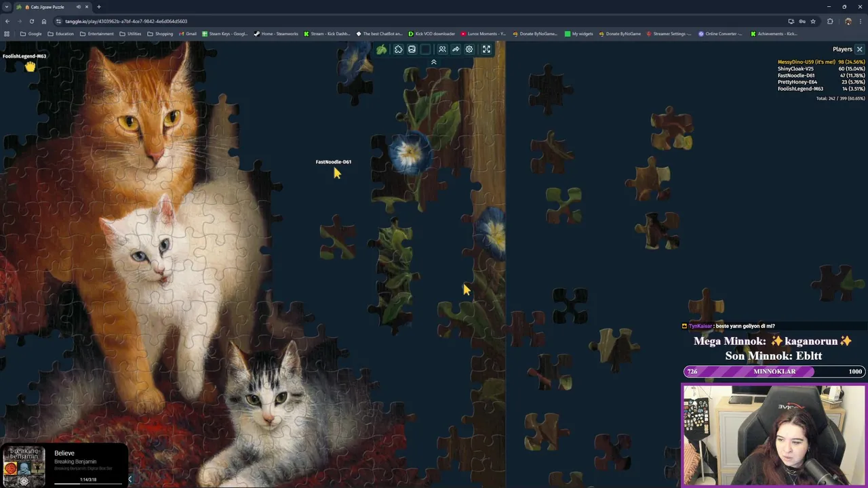Open the players list icon in toolbar

pyautogui.click(x=442, y=49)
